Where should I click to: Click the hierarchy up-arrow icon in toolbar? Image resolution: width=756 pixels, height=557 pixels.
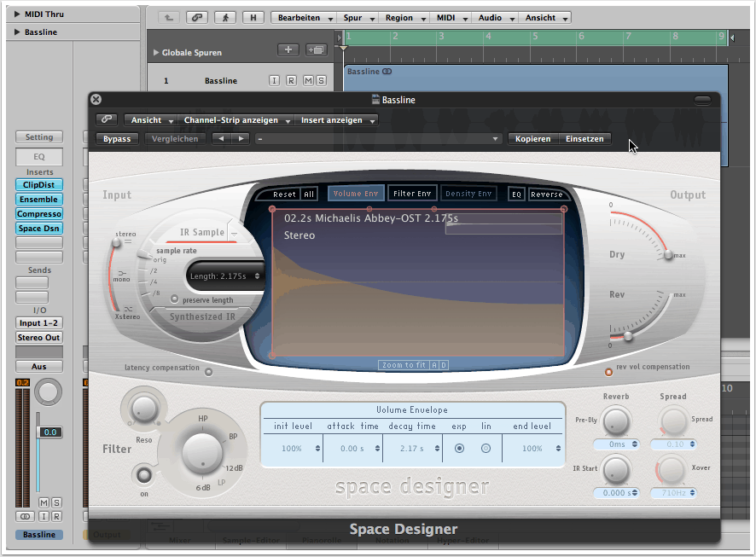click(169, 17)
